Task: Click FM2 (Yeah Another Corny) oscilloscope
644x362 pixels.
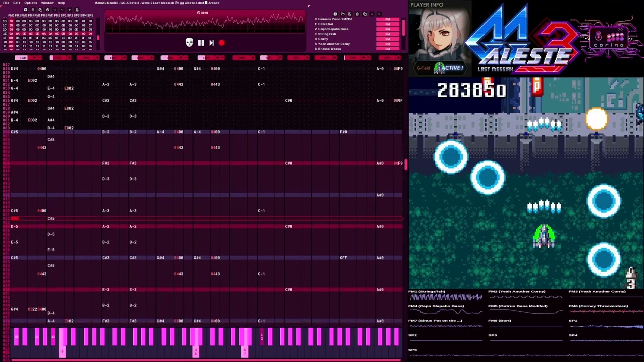Action: pos(526,297)
